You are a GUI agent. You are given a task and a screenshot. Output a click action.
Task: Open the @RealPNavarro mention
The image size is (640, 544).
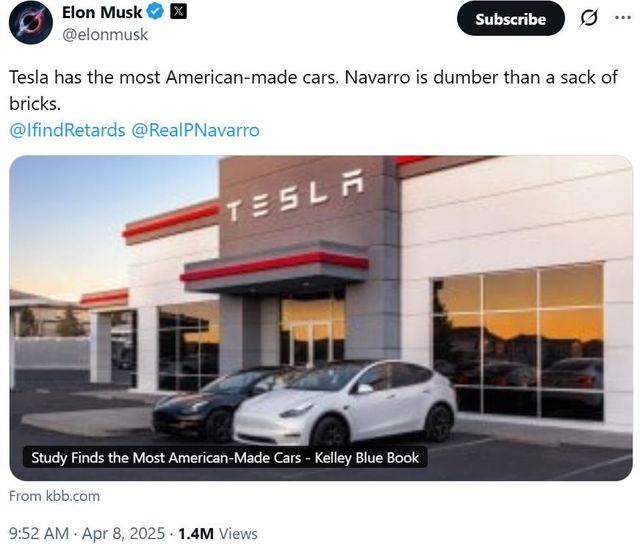click(x=195, y=131)
